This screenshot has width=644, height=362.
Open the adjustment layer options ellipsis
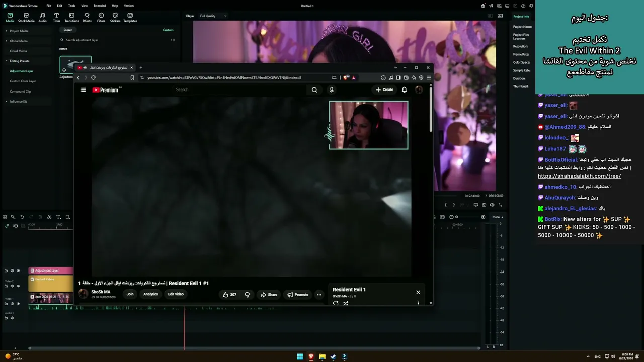173,40
